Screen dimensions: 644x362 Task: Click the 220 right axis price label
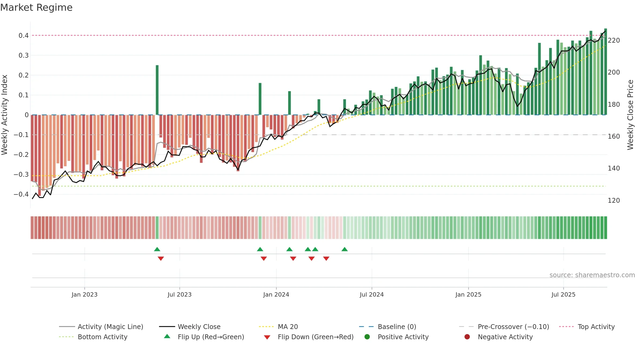pos(614,40)
